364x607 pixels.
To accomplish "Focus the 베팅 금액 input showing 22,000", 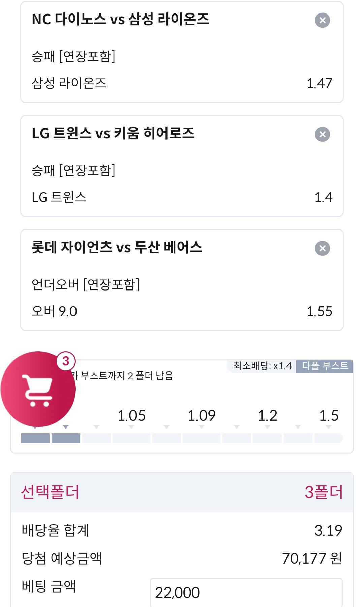I will tap(246, 592).
